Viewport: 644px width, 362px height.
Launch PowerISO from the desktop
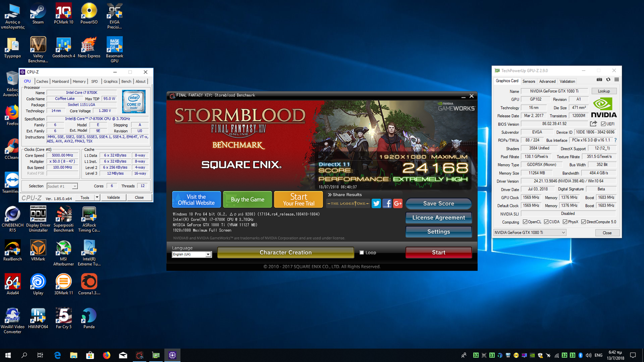click(x=89, y=14)
